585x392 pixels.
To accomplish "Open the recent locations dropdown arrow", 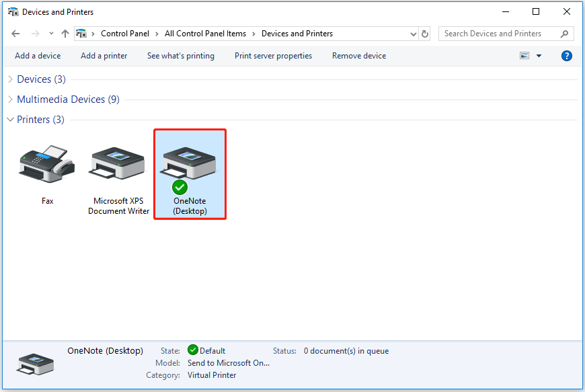I will (x=51, y=34).
